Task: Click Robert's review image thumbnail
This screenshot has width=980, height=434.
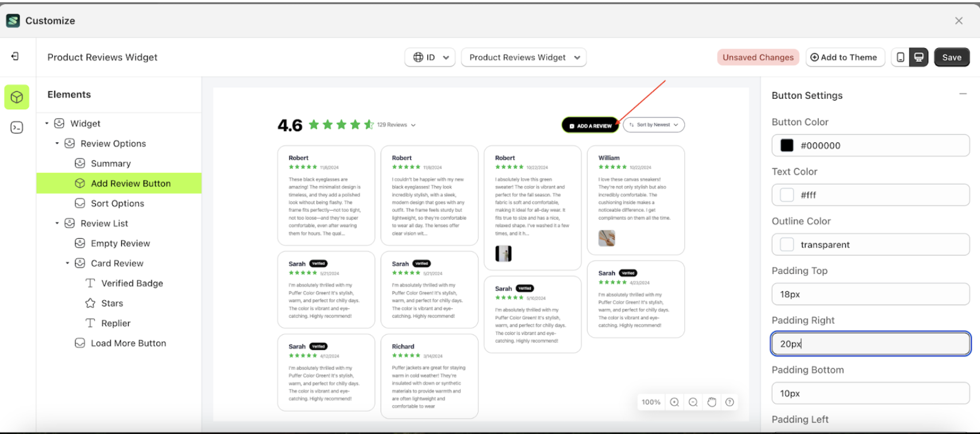Action: click(x=503, y=253)
